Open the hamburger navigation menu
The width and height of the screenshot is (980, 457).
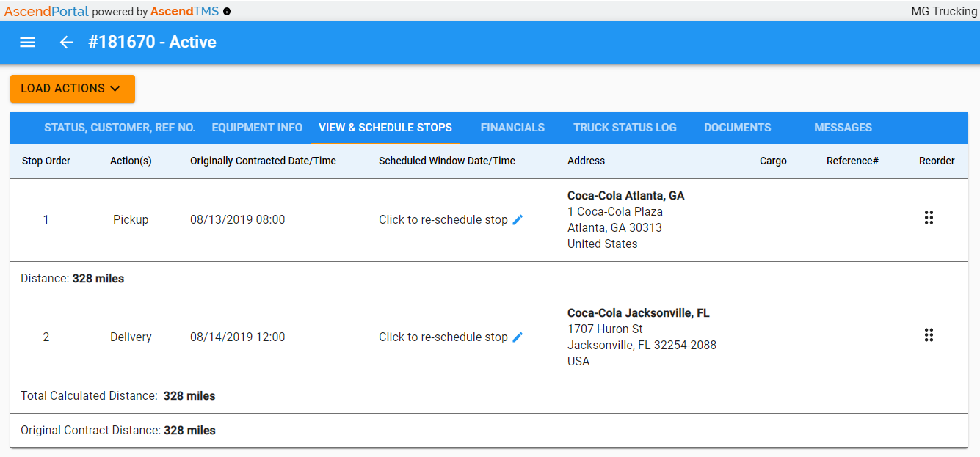(x=28, y=43)
